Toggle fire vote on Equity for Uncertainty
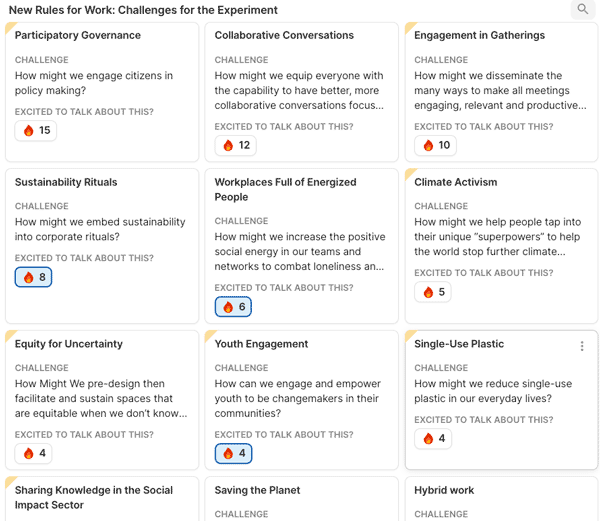The height and width of the screenshot is (521, 600). pyautogui.click(x=34, y=453)
